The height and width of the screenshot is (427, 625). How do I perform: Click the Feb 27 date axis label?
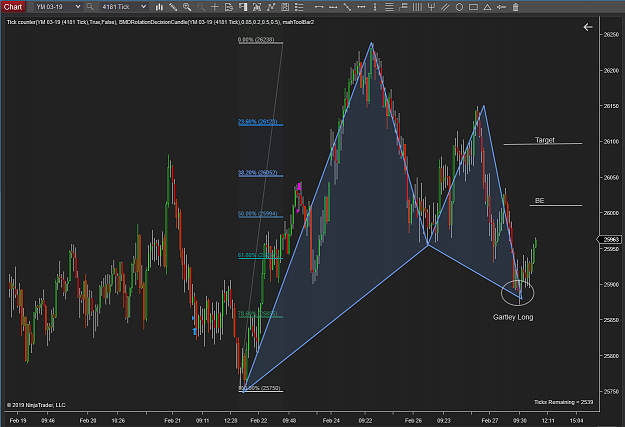point(490,421)
